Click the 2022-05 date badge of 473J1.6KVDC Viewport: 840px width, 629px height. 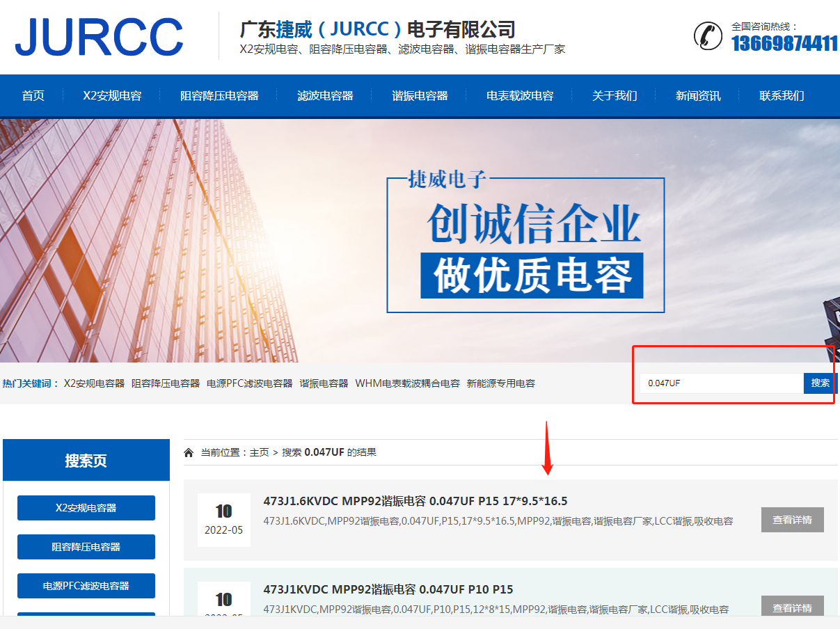[224, 520]
